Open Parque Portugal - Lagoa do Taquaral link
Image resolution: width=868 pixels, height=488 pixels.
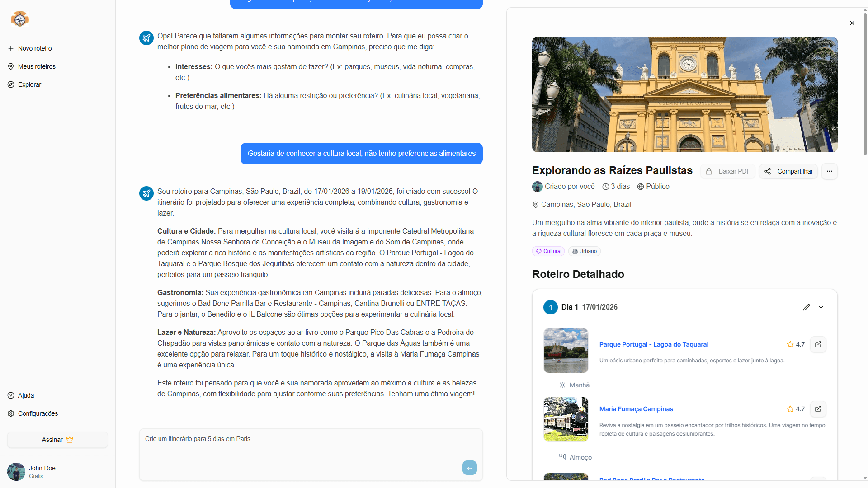point(654,344)
